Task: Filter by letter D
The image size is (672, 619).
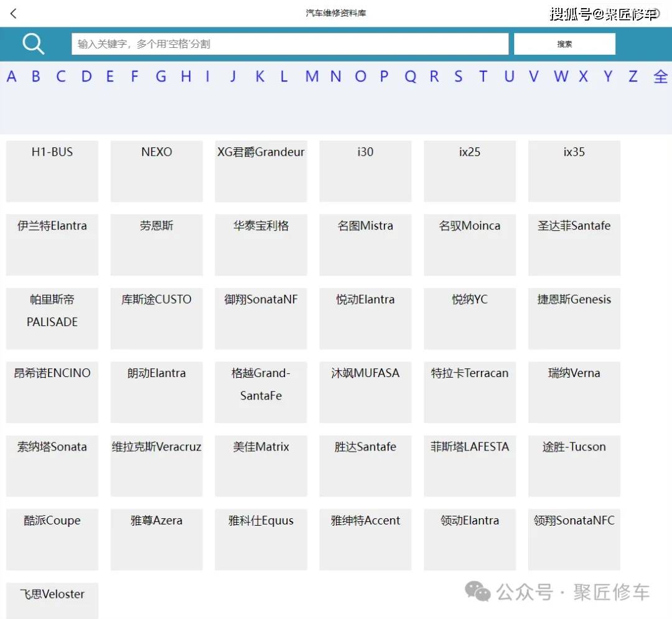Action: coord(86,77)
